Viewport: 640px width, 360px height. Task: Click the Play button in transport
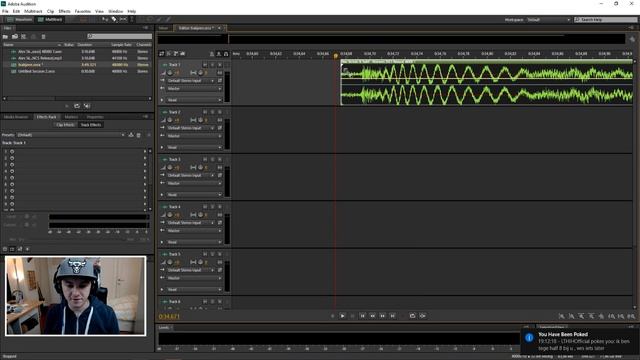pyautogui.click(x=342, y=316)
